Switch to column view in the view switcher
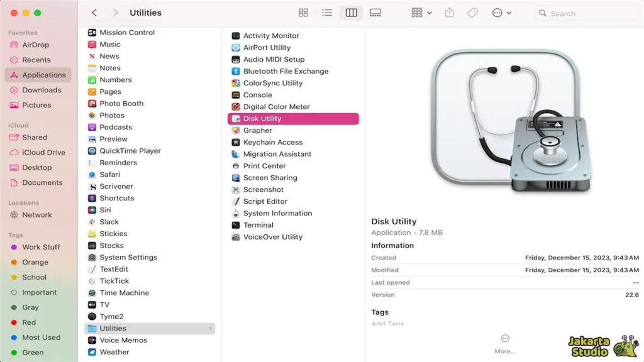This screenshot has height=362, width=644. pyautogui.click(x=350, y=12)
